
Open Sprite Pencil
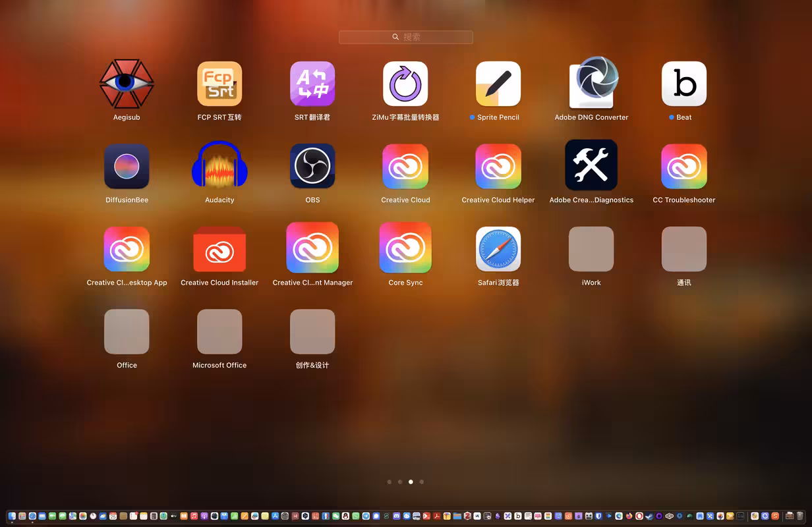click(498, 84)
